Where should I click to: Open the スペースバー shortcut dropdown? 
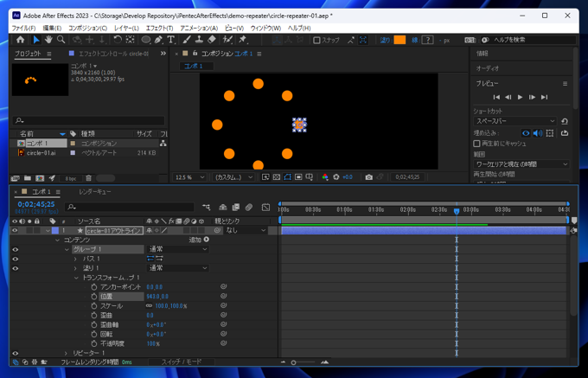click(x=514, y=121)
